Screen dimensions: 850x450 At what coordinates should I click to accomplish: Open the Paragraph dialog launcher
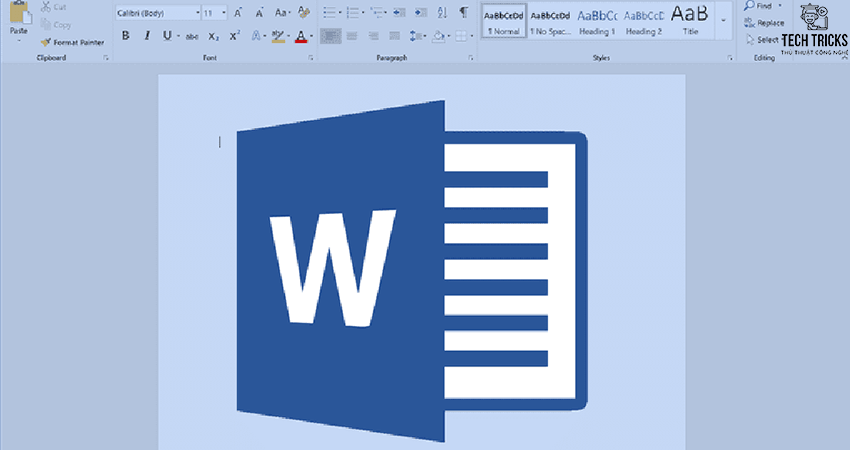470,57
